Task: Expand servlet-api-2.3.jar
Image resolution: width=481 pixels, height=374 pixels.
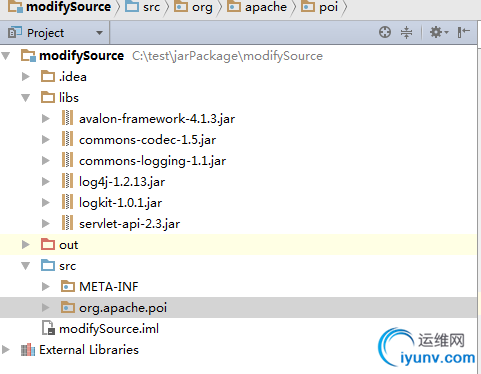Action: coord(46,224)
